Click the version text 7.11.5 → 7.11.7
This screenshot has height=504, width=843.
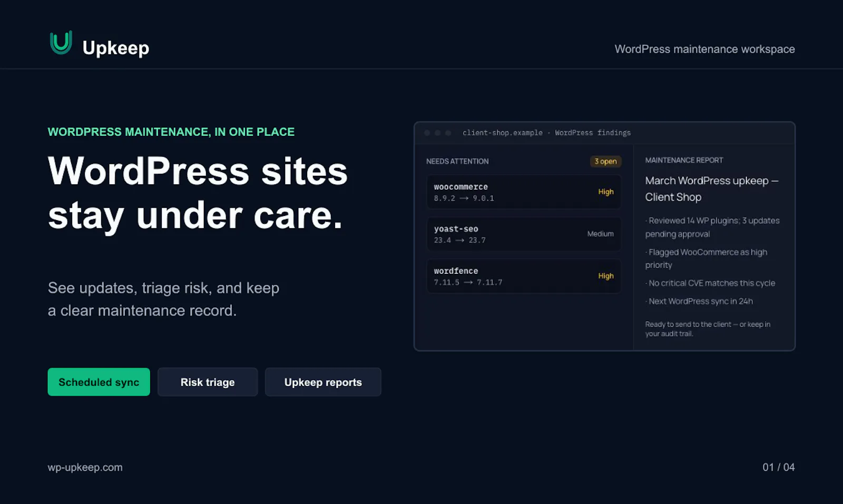pos(468,282)
